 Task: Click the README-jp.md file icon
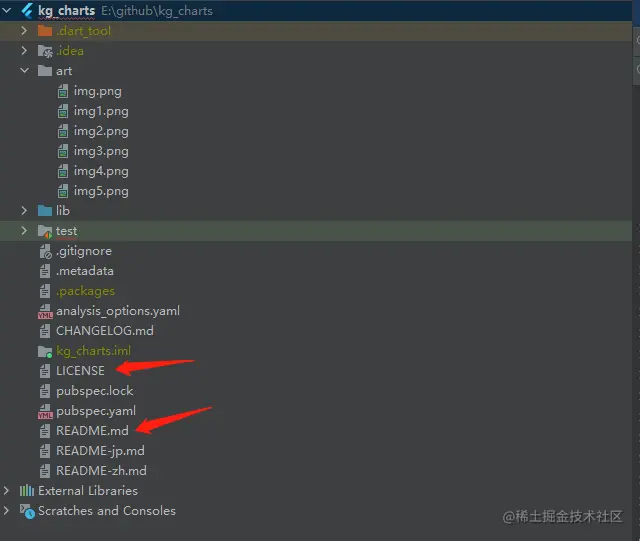[x=45, y=451]
